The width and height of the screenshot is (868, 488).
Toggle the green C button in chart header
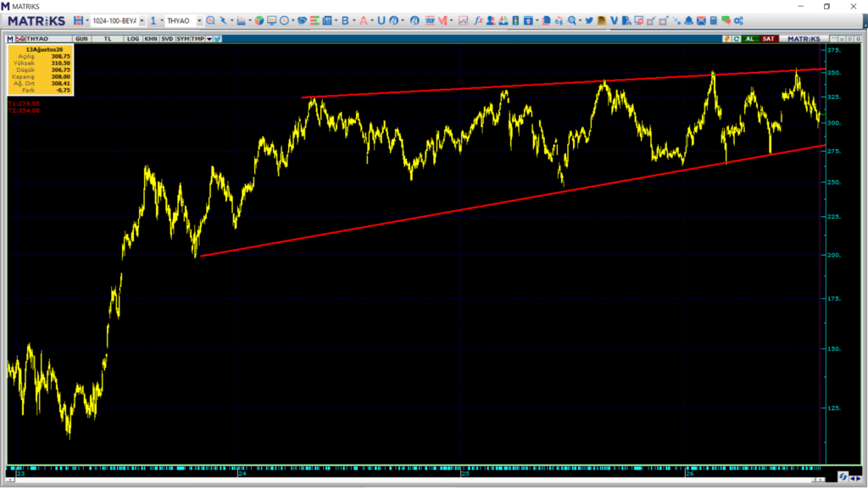(x=737, y=39)
